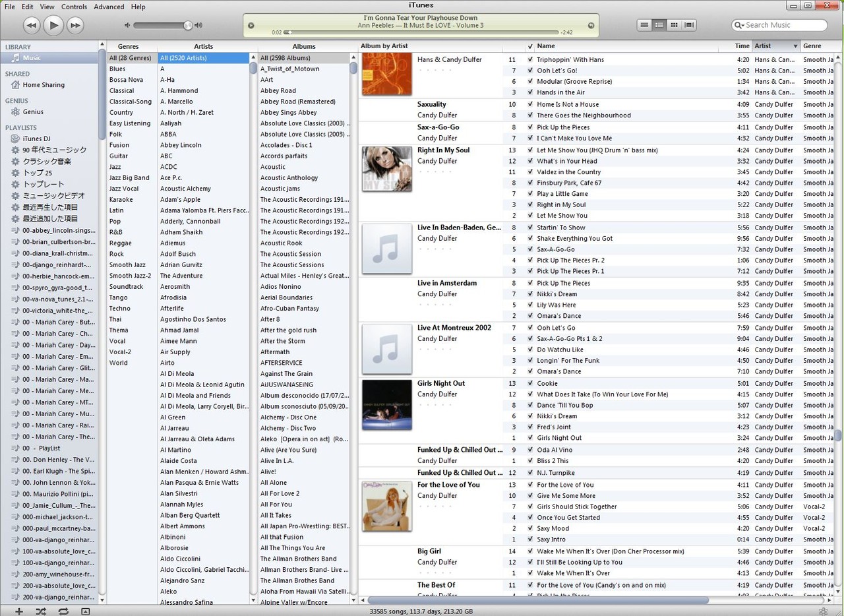
Task: Skip to the previous track
Action: (32, 26)
